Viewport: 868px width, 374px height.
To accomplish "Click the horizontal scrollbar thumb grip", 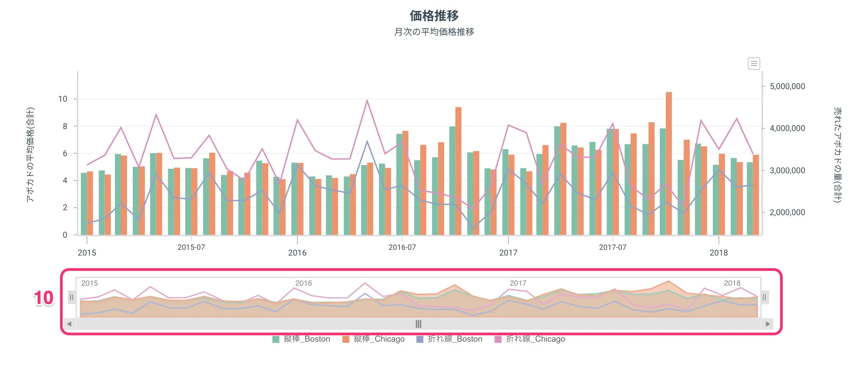I will (418, 324).
